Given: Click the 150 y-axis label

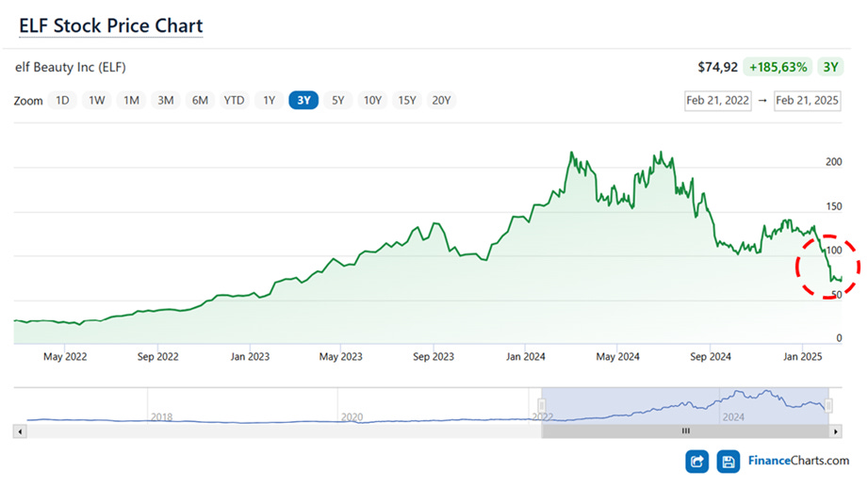Looking at the screenshot, I should point(834,206).
